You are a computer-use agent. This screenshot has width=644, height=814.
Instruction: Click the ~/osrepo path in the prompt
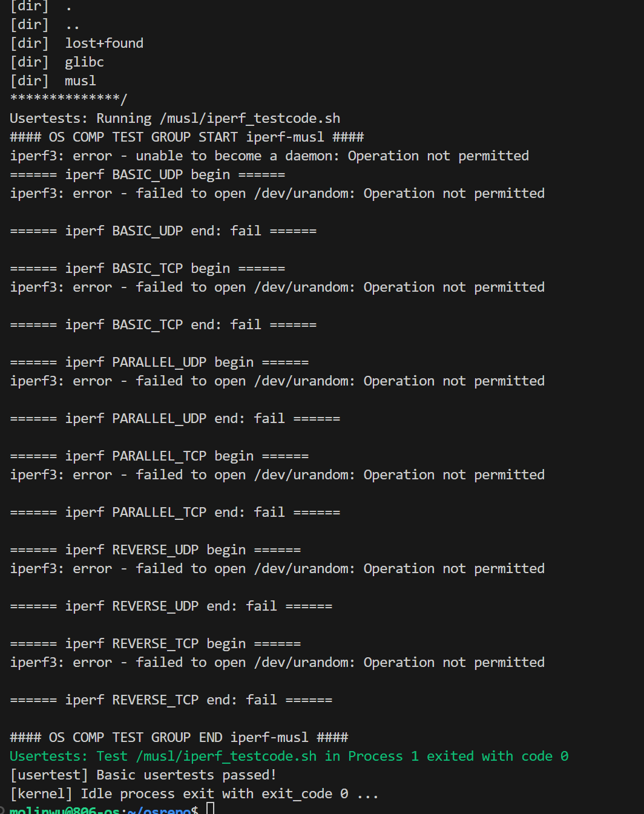point(163,810)
